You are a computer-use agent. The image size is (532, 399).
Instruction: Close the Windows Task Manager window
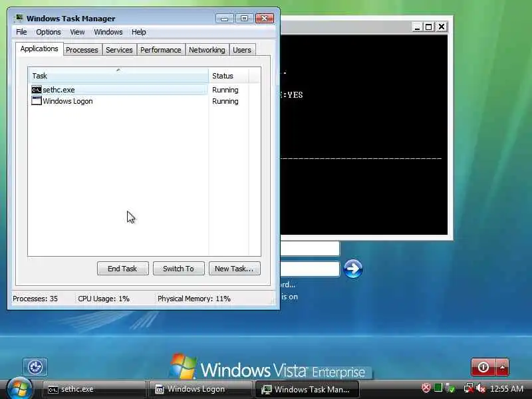pos(265,18)
